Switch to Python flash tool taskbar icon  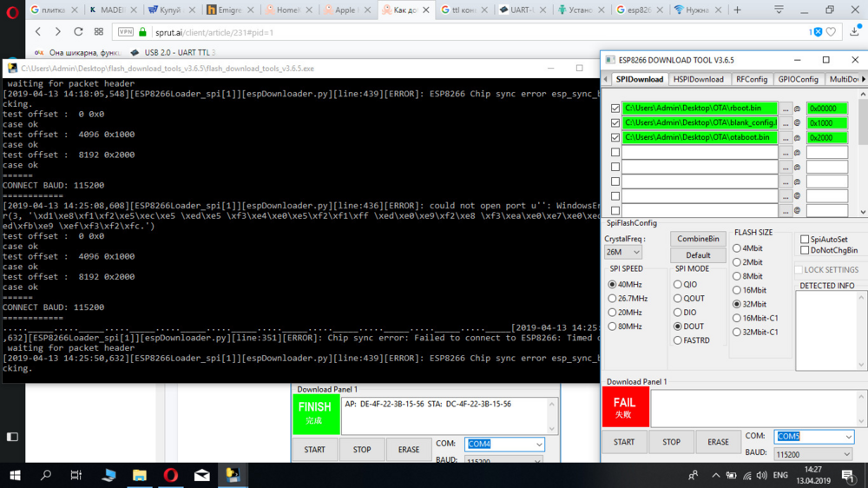[x=233, y=475]
